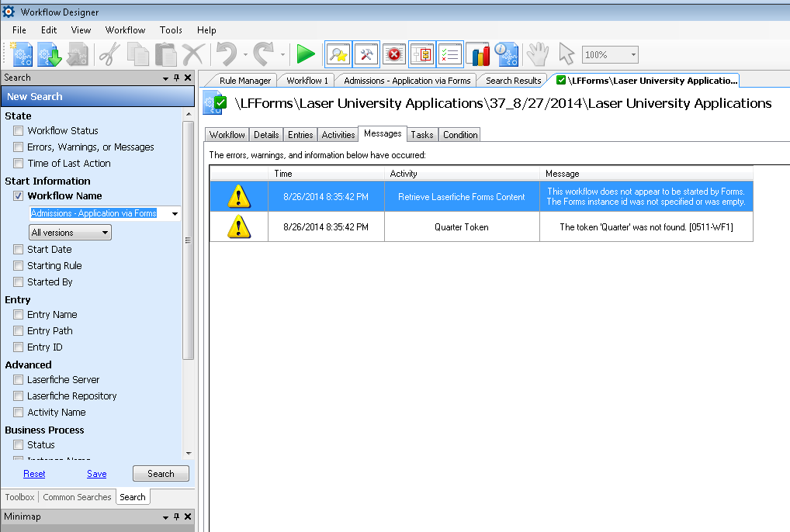Open the File menu
This screenshot has height=532, width=790.
(x=19, y=30)
